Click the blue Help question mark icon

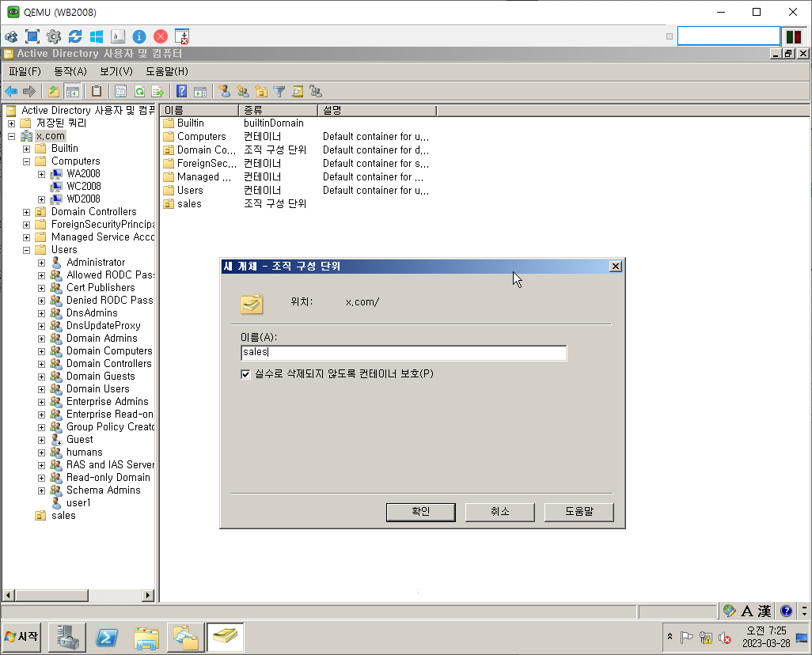(x=181, y=92)
